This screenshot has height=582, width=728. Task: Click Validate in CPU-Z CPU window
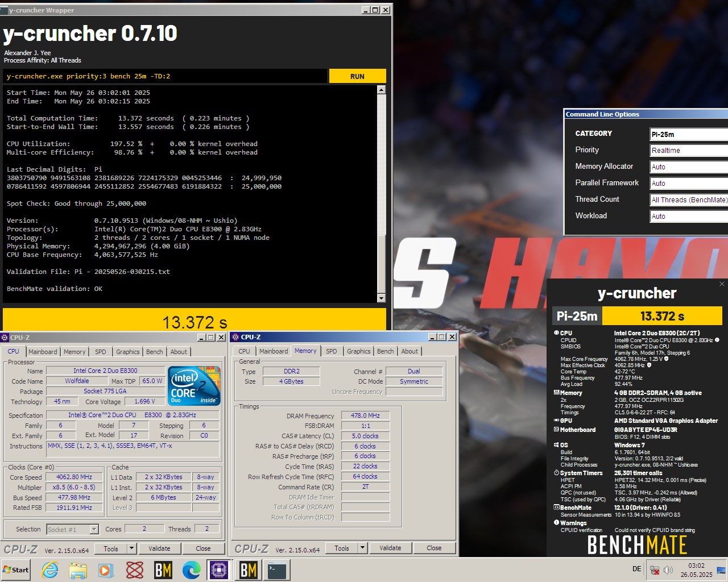click(159, 548)
